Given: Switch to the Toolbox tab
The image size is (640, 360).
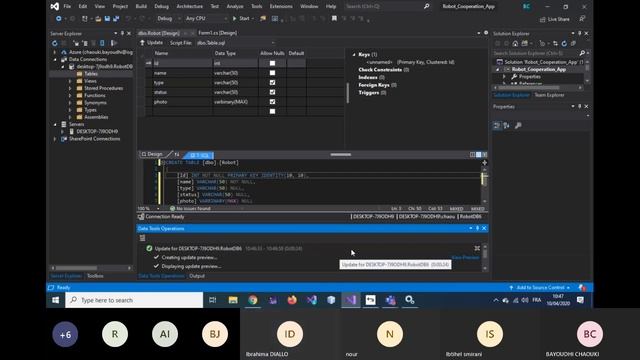Looking at the screenshot, I should [95, 276].
